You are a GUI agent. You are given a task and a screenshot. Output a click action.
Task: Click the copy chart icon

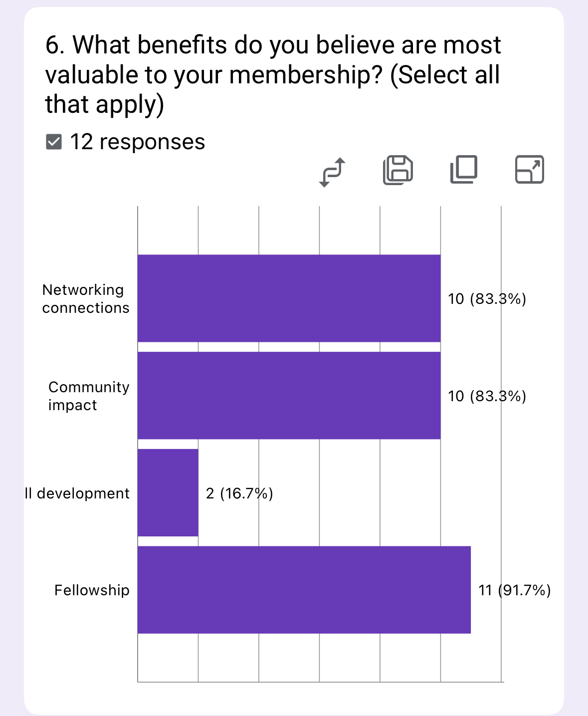[x=464, y=170]
